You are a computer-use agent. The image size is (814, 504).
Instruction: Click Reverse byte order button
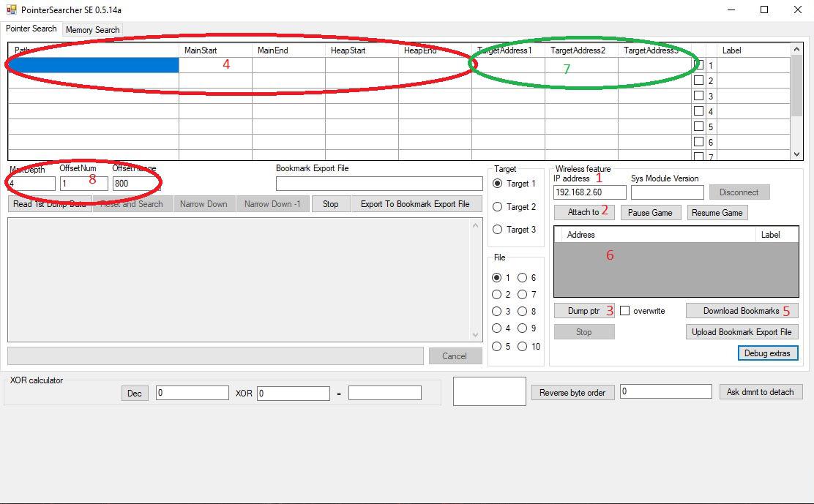tap(572, 393)
